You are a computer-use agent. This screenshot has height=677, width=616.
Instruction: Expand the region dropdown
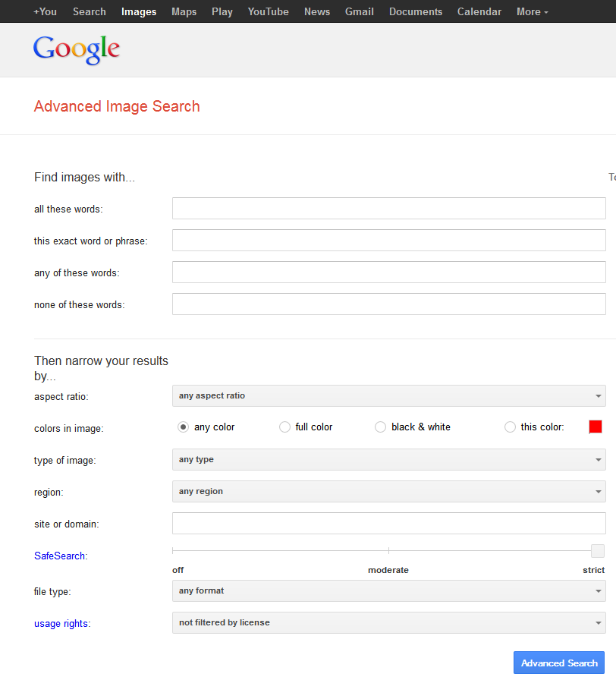(388, 492)
